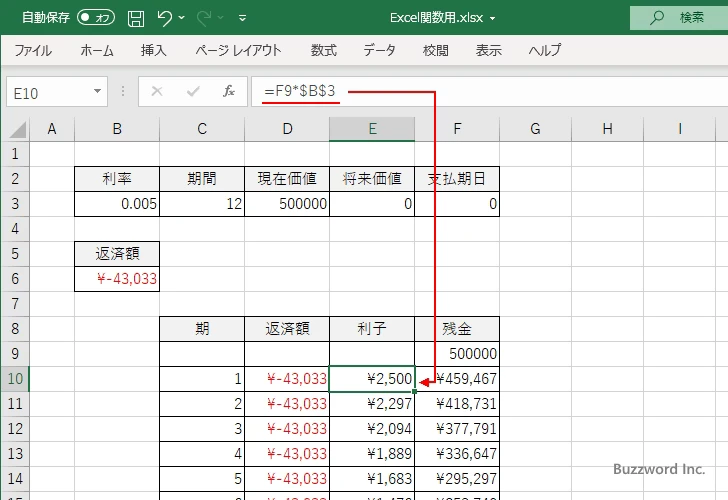Click cell with value ¥459,467
The image size is (728, 500).
point(457,379)
